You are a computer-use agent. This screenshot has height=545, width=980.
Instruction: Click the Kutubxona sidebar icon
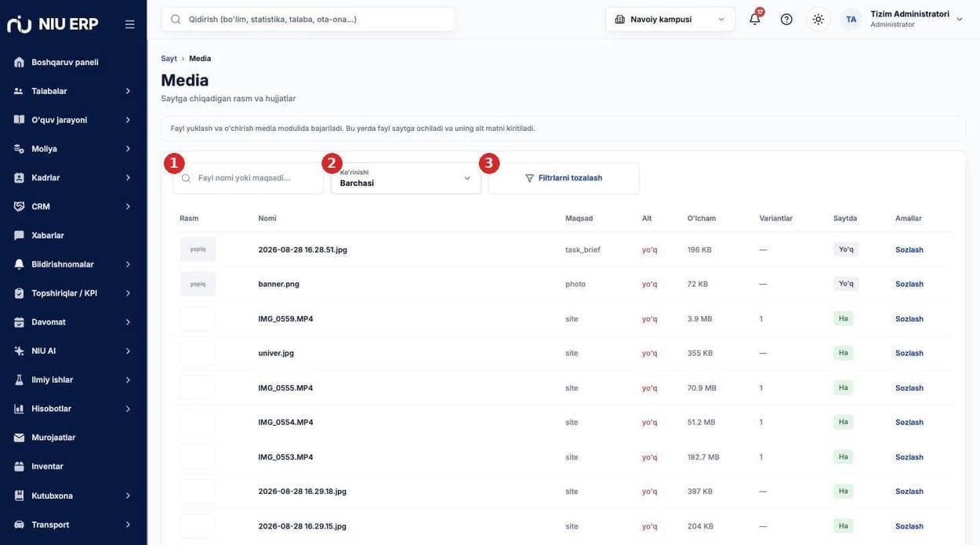click(19, 496)
